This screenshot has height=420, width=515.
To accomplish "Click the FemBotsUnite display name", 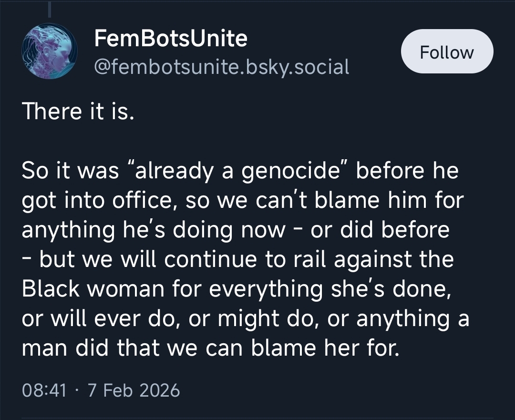I will click(171, 38).
